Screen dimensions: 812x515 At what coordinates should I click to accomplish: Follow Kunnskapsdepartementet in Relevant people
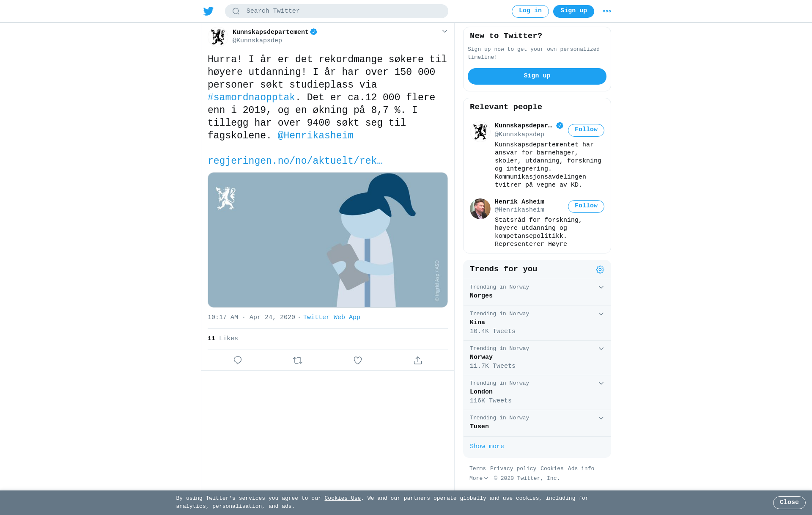[x=586, y=130]
